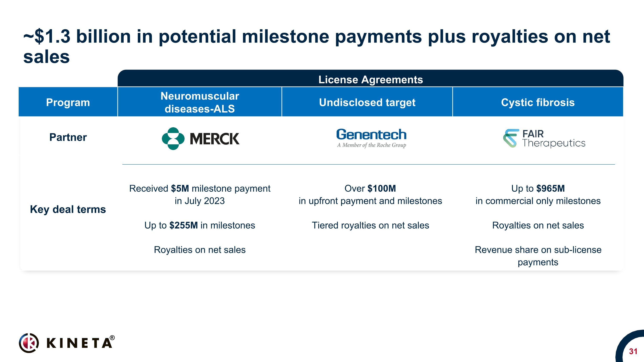Select the Cystic fibrosis header cell
This screenshot has width=644, height=362.
[538, 102]
